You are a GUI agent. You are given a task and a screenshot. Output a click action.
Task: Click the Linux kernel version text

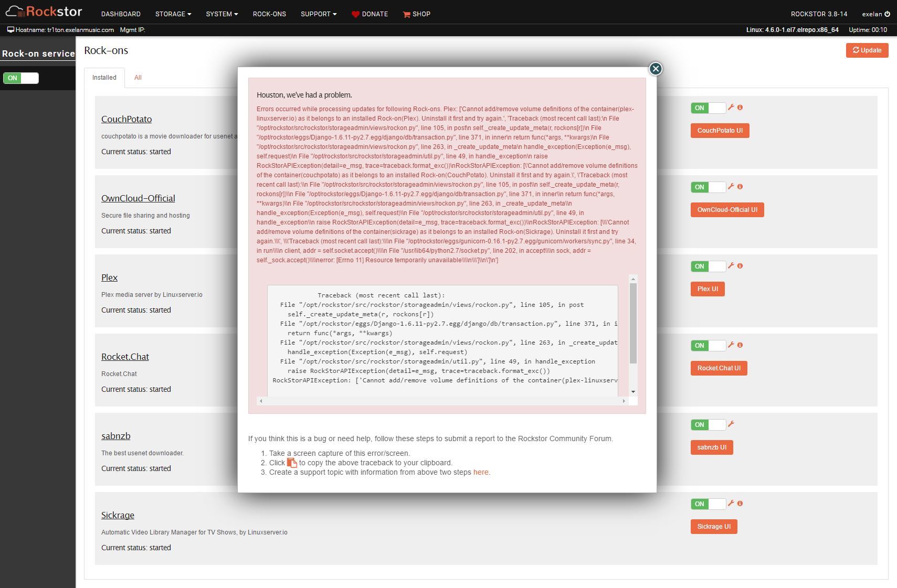point(792,30)
